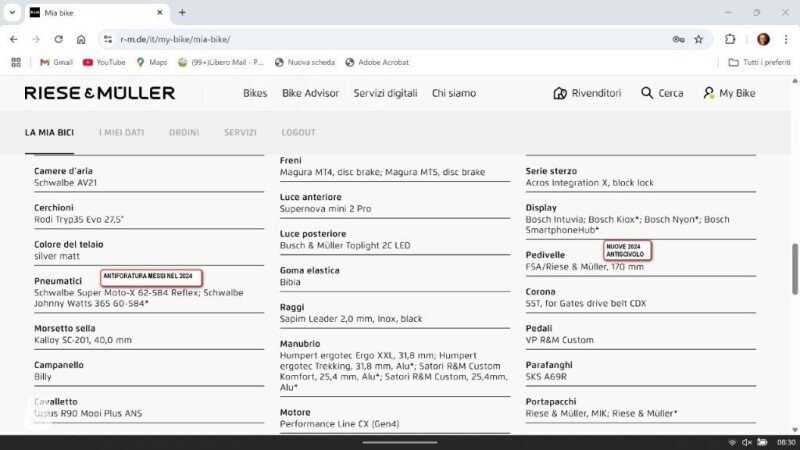Open the Nuova scheda bookmark
This screenshot has width=800, height=450.
(305, 62)
